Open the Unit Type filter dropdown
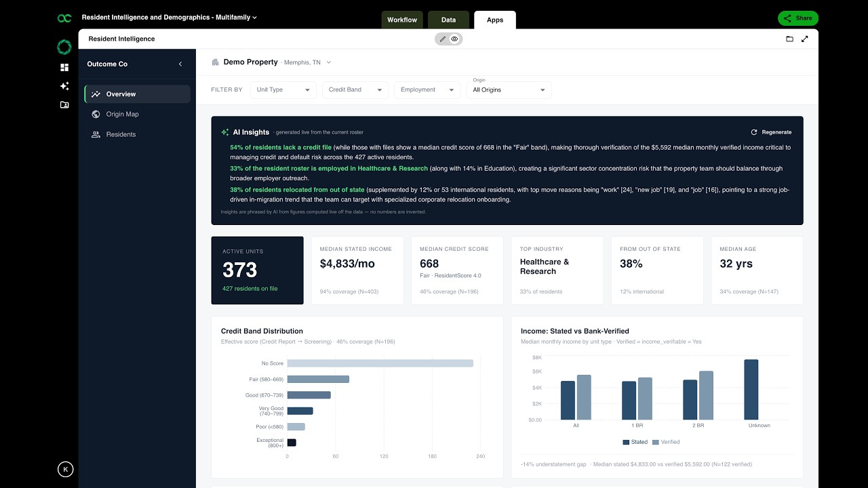Screen dimensions: 868x488 [x=283, y=89]
